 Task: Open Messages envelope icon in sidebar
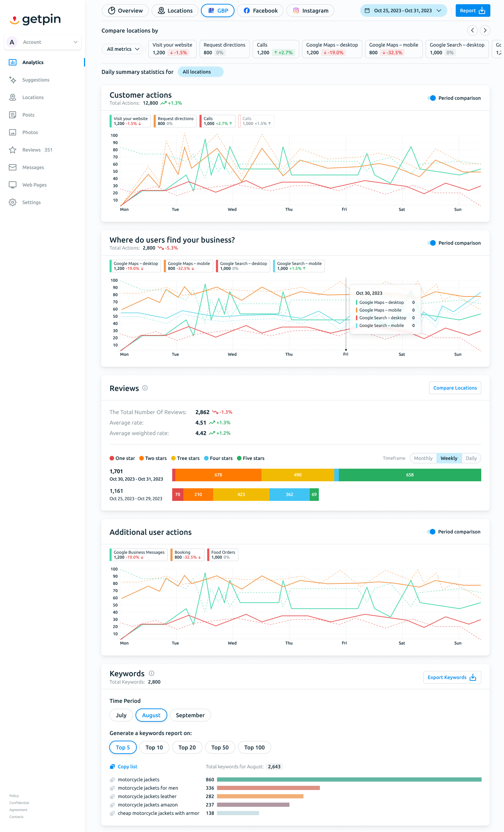(13, 167)
